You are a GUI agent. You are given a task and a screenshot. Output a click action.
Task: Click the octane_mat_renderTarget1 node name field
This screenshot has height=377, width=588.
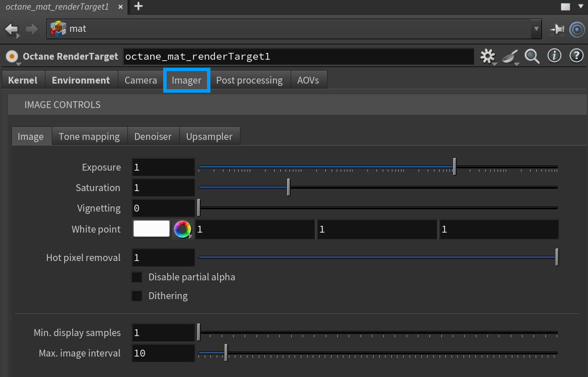pyautogui.click(x=298, y=56)
